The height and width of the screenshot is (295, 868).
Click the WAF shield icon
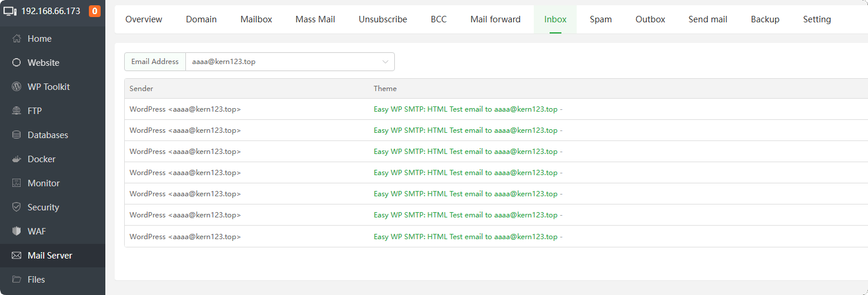click(16, 232)
